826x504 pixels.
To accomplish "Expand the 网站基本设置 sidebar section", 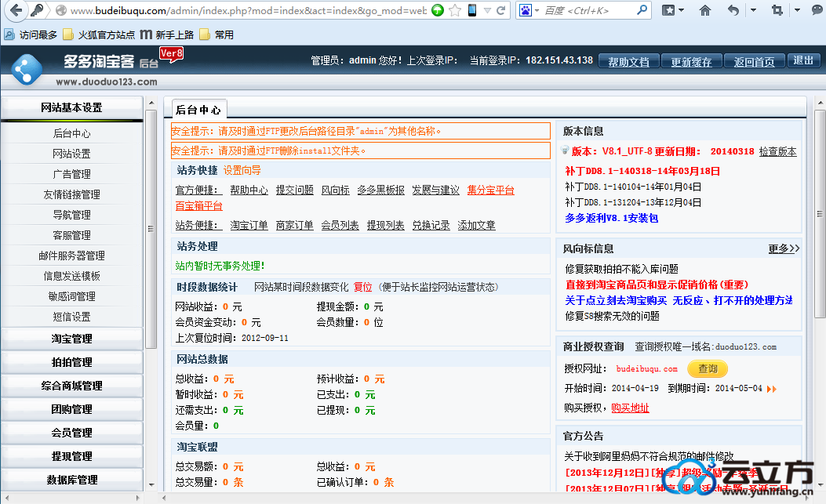I will [x=71, y=108].
